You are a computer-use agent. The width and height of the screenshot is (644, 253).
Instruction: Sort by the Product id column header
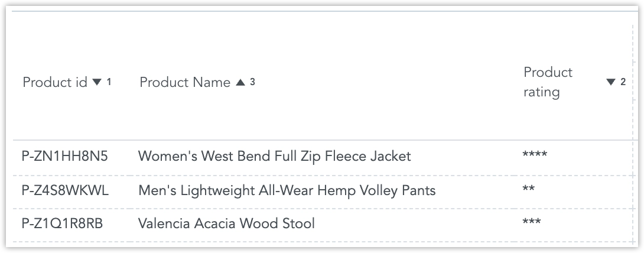tap(55, 83)
